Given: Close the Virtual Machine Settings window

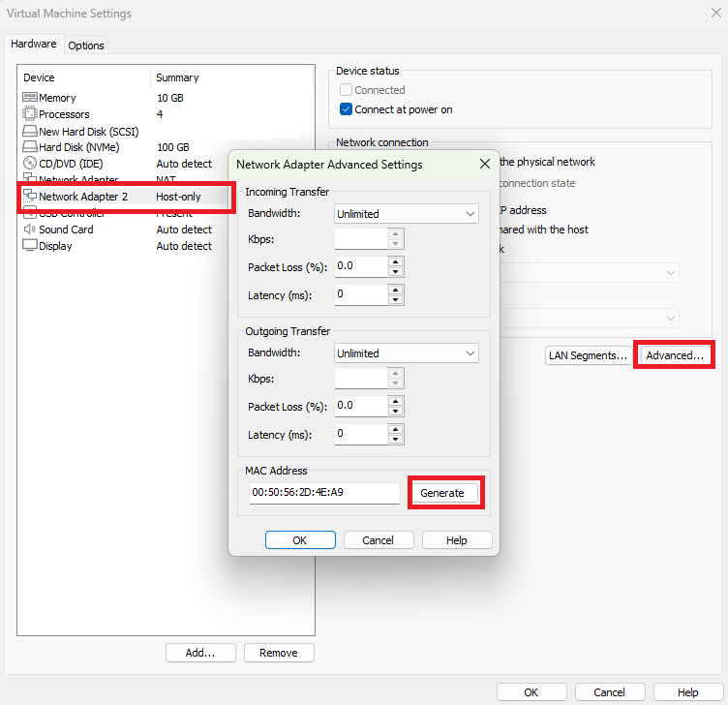Looking at the screenshot, I should 716,13.
